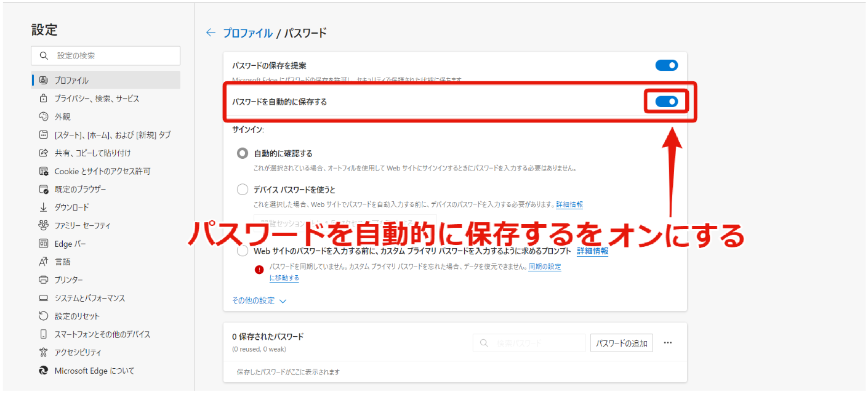The image size is (868, 394).
Task: Open 詳細情報 link under device password option
Action: click(569, 204)
